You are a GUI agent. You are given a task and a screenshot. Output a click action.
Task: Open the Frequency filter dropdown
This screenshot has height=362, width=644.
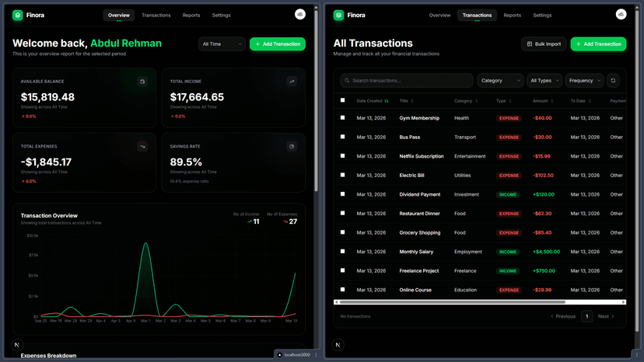point(584,81)
